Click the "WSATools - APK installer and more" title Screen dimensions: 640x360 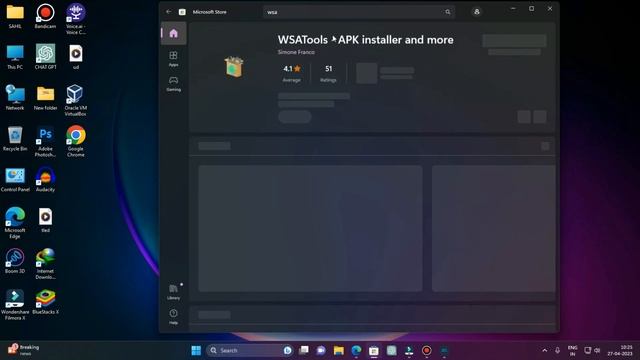point(365,40)
